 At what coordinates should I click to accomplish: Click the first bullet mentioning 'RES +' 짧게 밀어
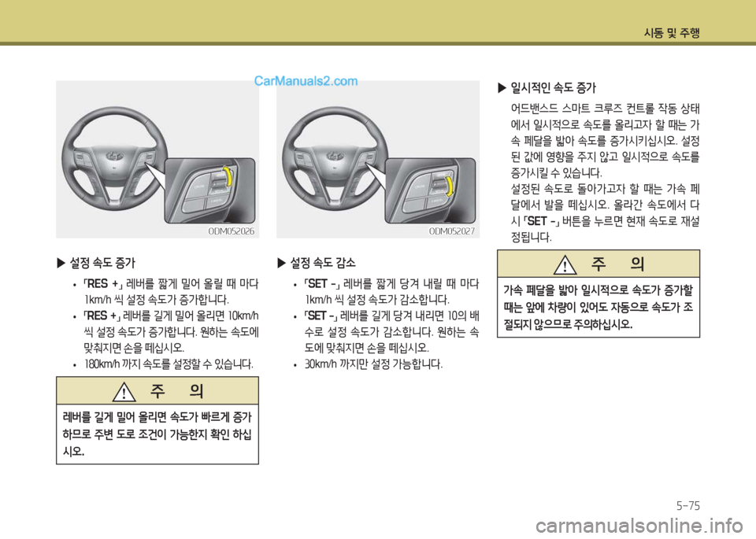click(x=171, y=291)
